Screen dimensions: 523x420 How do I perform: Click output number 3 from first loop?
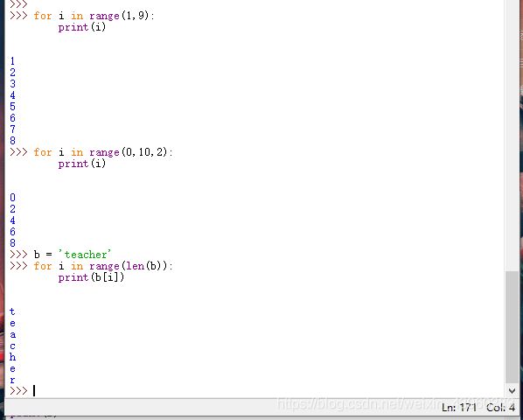(x=12, y=84)
